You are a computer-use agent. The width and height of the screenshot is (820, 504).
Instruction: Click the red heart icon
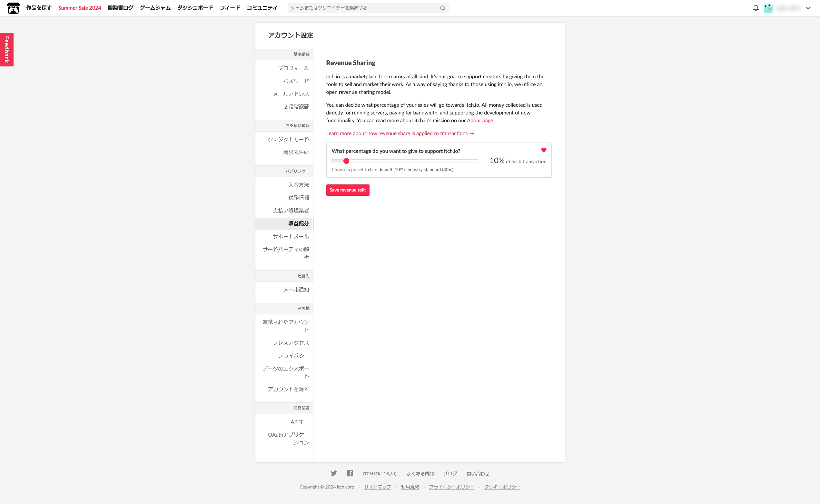[x=544, y=150]
